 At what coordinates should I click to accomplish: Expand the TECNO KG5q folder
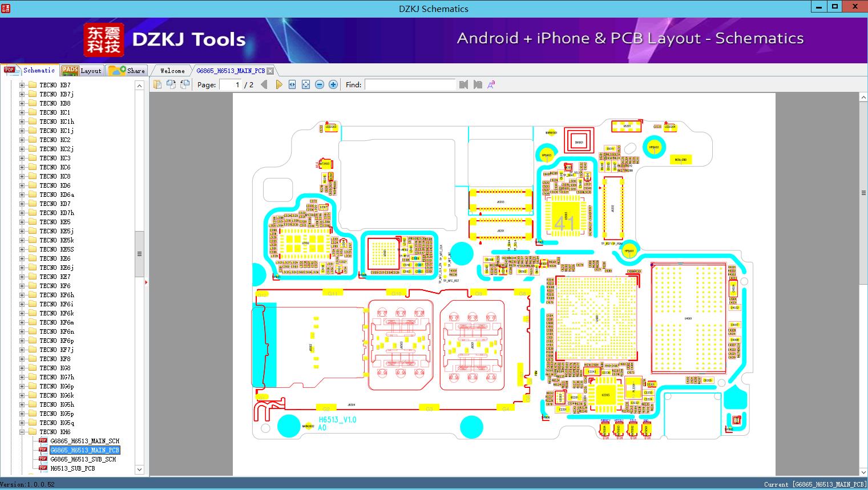coord(22,423)
